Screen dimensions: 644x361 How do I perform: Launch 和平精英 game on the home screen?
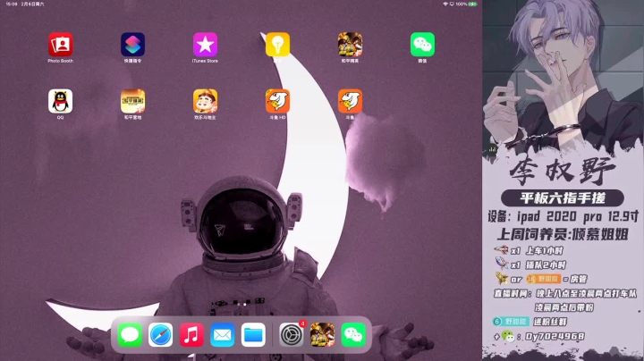pyautogui.click(x=350, y=45)
